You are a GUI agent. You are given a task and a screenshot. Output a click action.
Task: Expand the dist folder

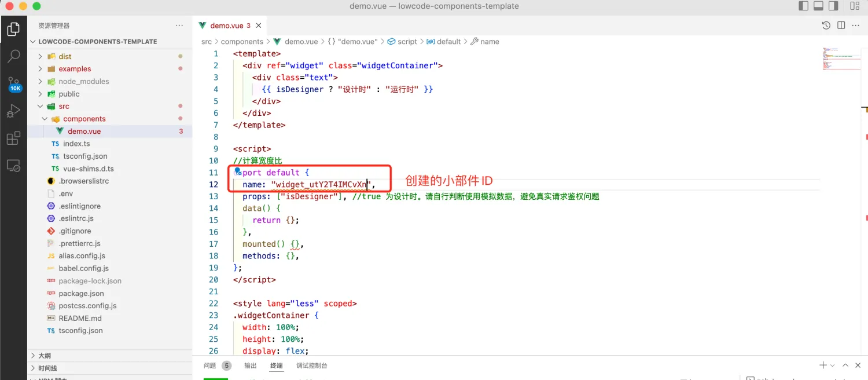[65, 57]
